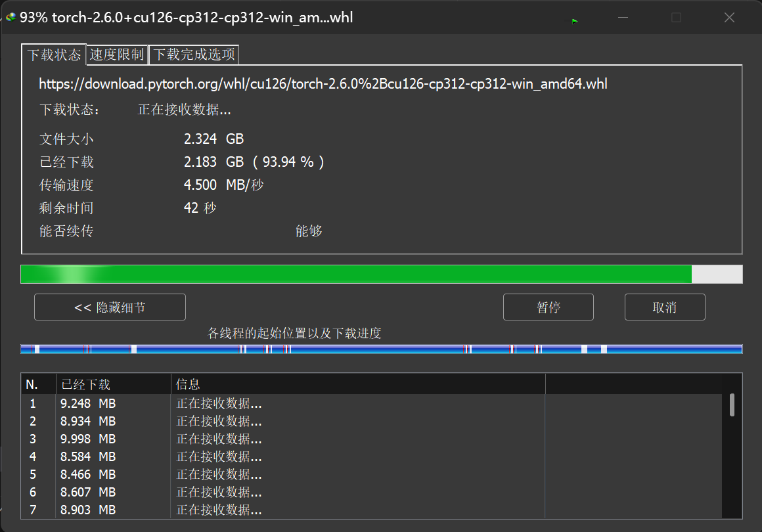762x532 pixels.
Task: Select thread row 7 with 8.903 MB
Action: click(x=371, y=510)
